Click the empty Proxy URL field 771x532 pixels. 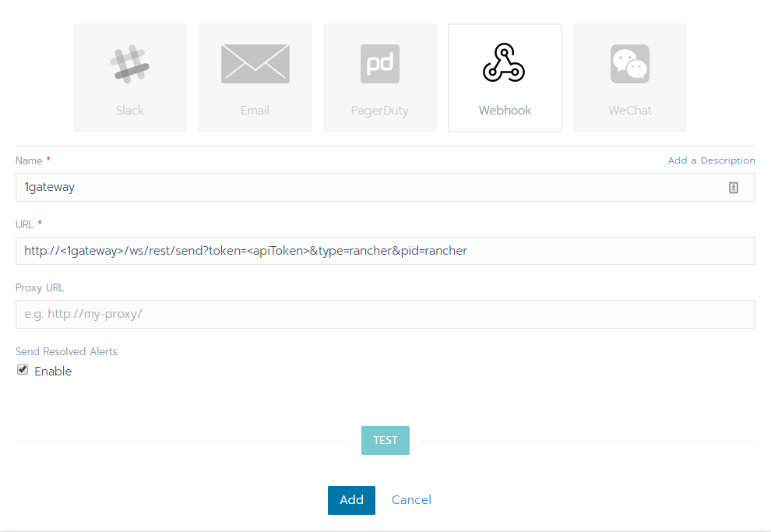tap(385, 315)
